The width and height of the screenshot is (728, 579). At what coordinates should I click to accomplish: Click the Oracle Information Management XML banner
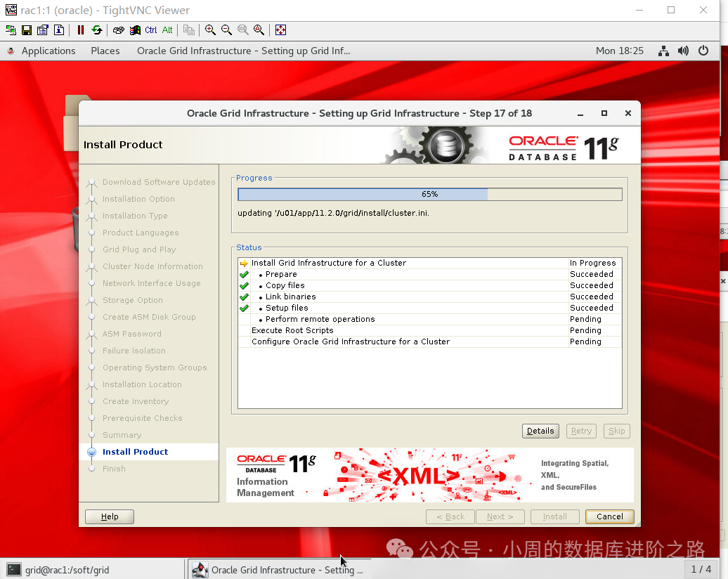[x=429, y=475]
